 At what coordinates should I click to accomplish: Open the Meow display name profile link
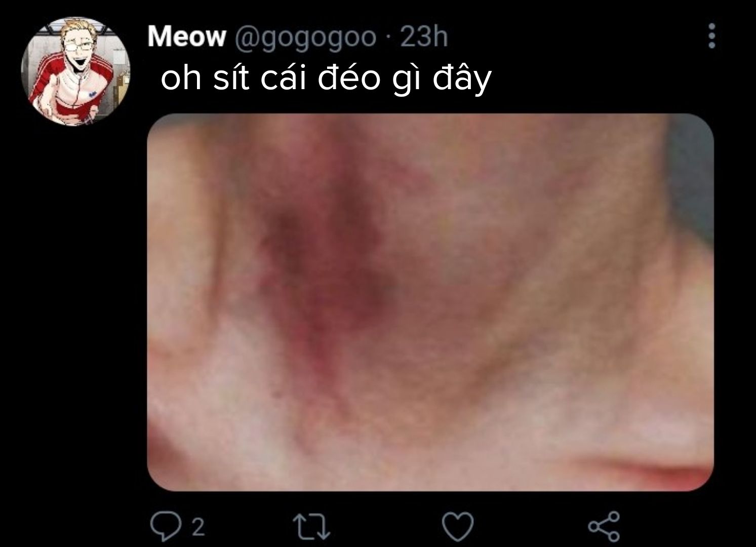click(x=186, y=37)
